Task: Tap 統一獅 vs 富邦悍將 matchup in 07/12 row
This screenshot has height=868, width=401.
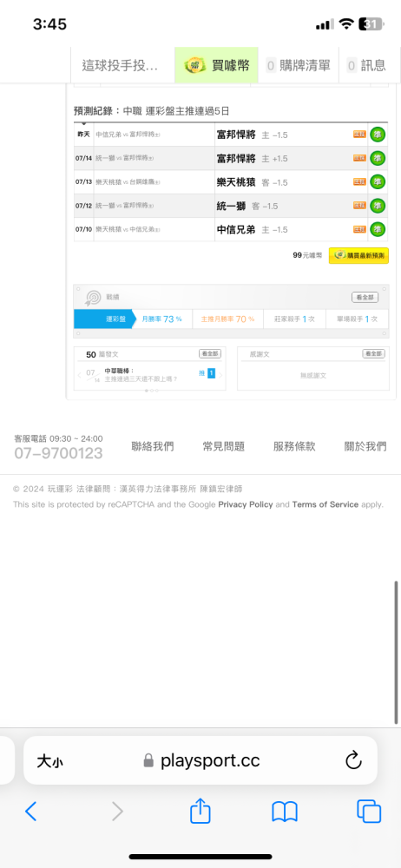Action: click(125, 206)
